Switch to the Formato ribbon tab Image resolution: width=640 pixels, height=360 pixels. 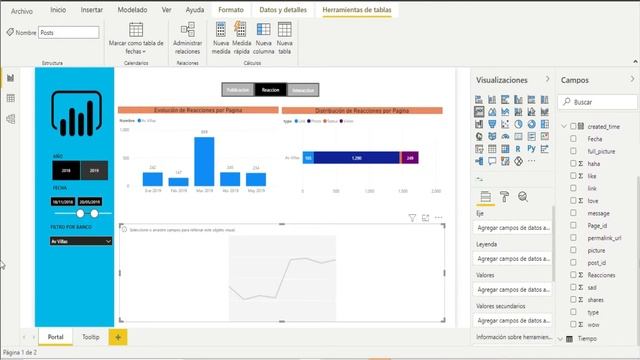click(x=231, y=10)
